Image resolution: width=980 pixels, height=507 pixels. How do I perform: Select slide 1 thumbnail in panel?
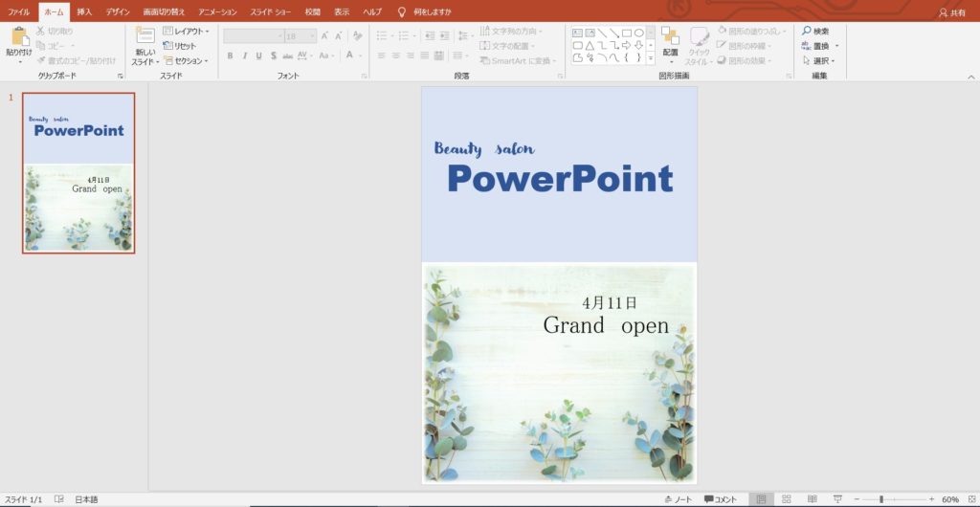pyautogui.click(x=78, y=173)
